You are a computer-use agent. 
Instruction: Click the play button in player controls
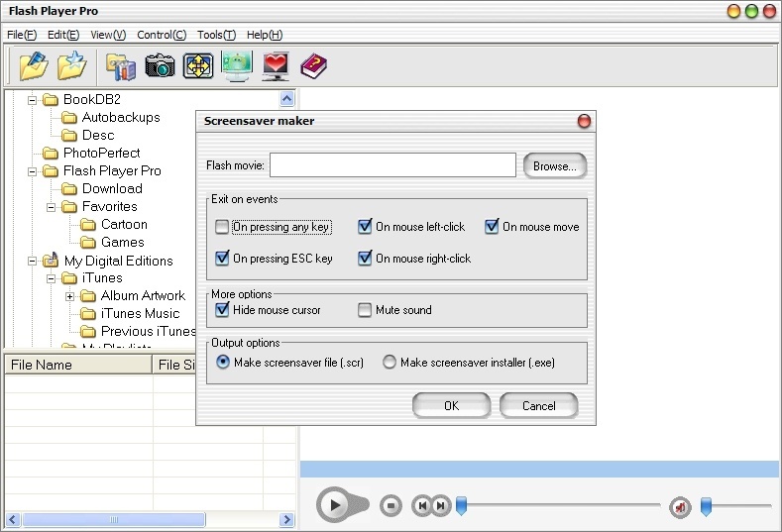coord(335,505)
